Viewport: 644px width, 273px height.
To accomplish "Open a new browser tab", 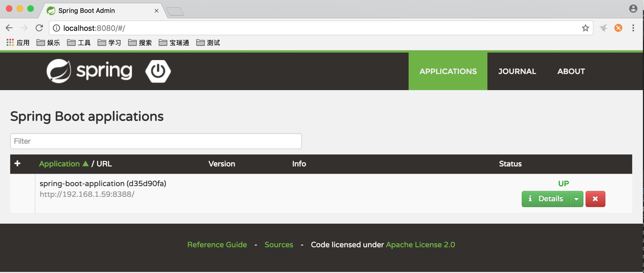I will (175, 12).
